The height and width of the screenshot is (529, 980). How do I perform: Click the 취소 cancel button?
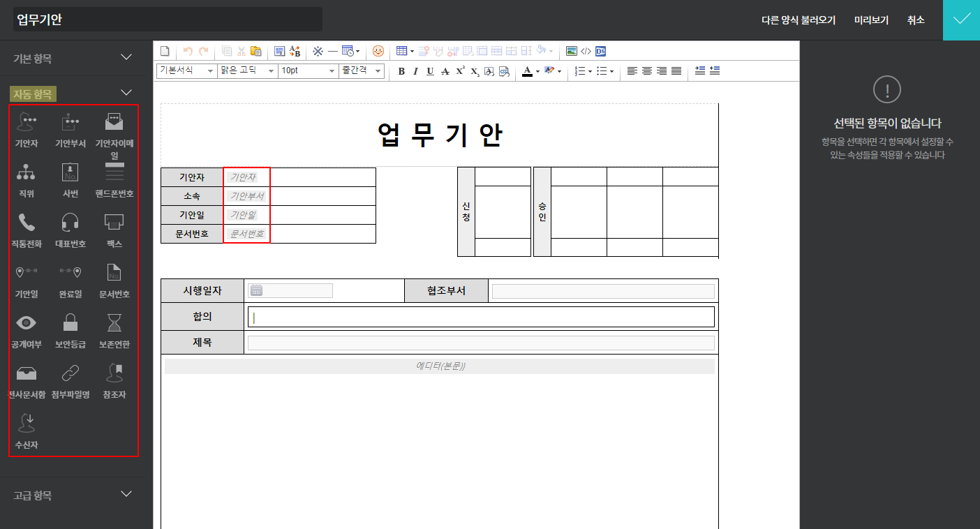coord(916,20)
